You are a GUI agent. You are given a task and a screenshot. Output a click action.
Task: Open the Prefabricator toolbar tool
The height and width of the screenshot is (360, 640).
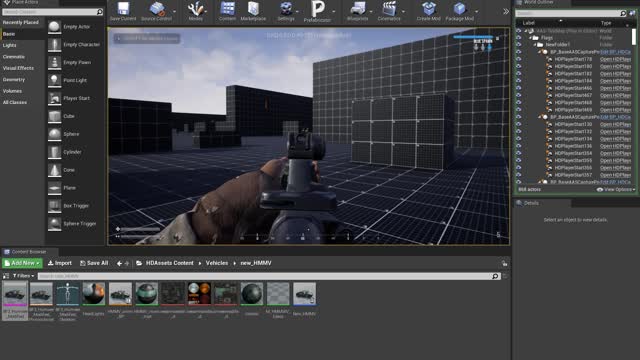[317, 11]
